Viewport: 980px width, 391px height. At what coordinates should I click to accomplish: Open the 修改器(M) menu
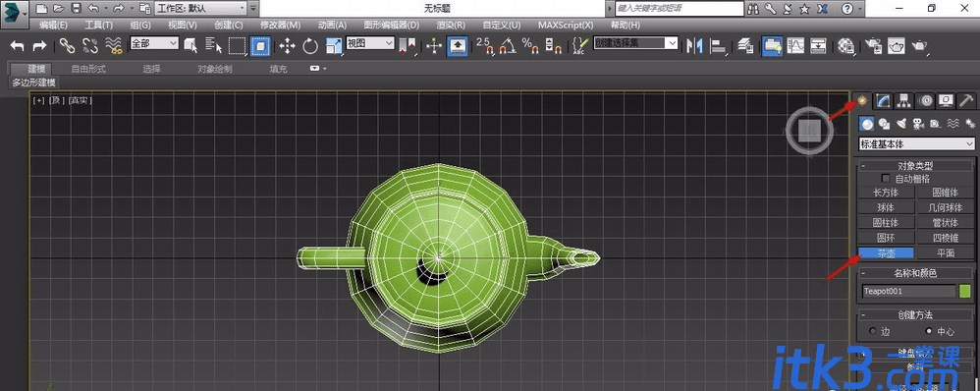click(x=281, y=25)
